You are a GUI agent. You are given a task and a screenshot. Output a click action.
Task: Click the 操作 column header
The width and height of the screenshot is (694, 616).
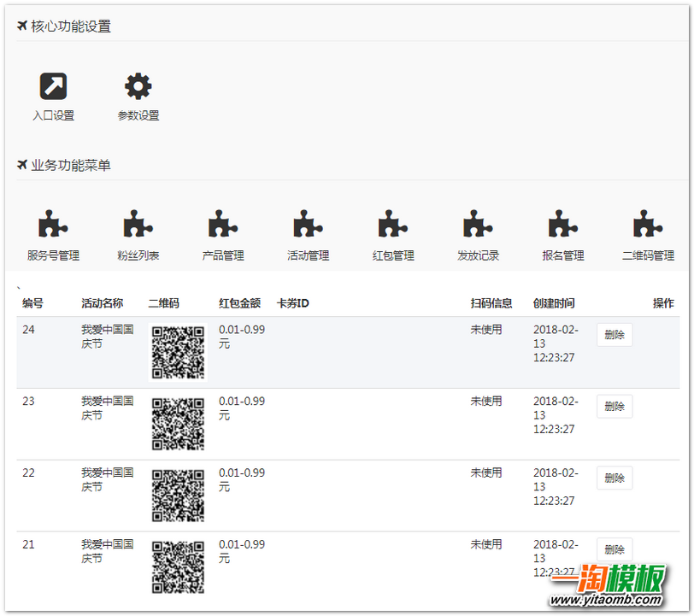click(x=663, y=303)
